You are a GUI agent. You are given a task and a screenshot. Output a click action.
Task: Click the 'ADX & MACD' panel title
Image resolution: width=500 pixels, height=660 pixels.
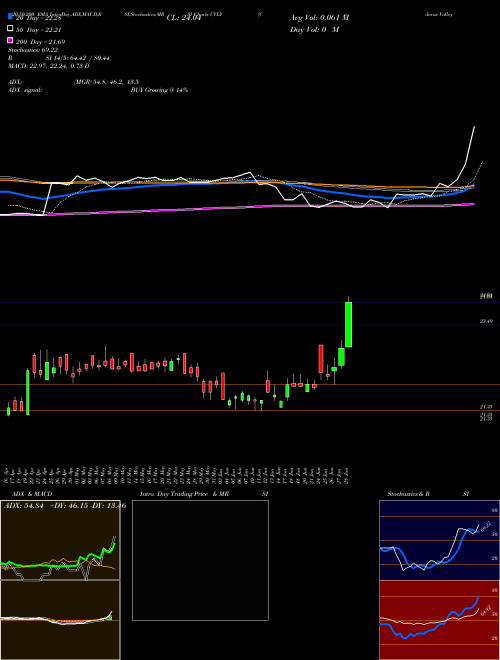32,494
